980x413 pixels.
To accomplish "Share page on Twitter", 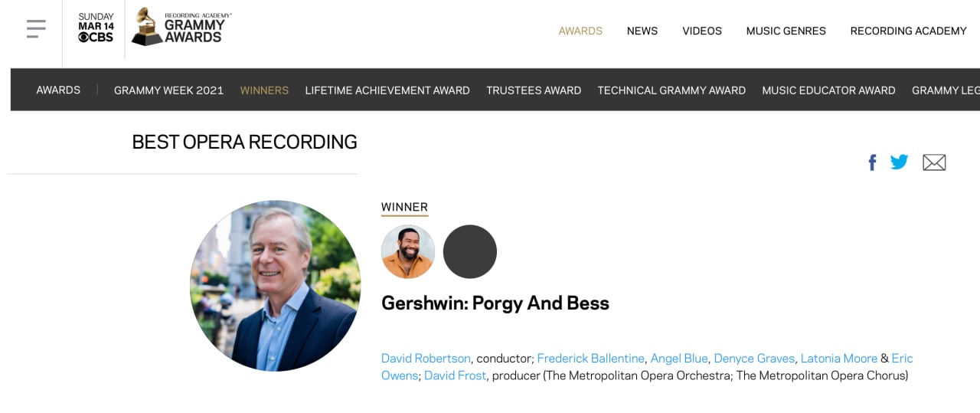I will tap(899, 162).
